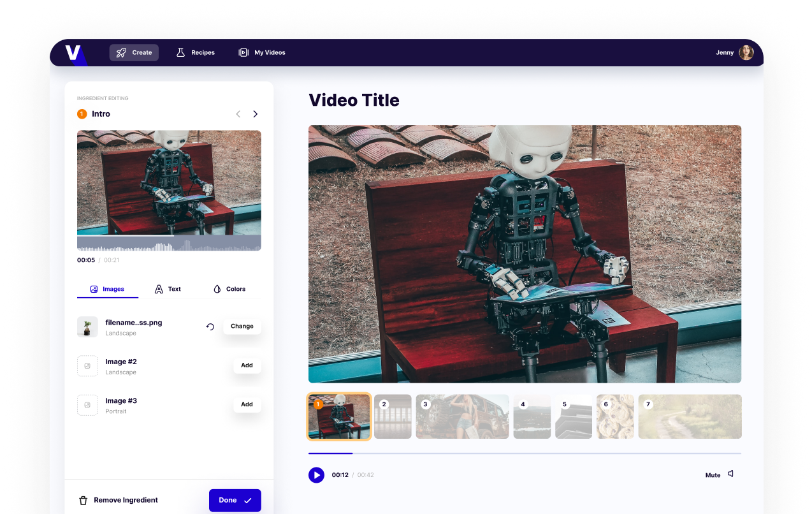Open Jenny's profile avatar
The width and height of the screenshot is (812, 514).
[x=746, y=52]
